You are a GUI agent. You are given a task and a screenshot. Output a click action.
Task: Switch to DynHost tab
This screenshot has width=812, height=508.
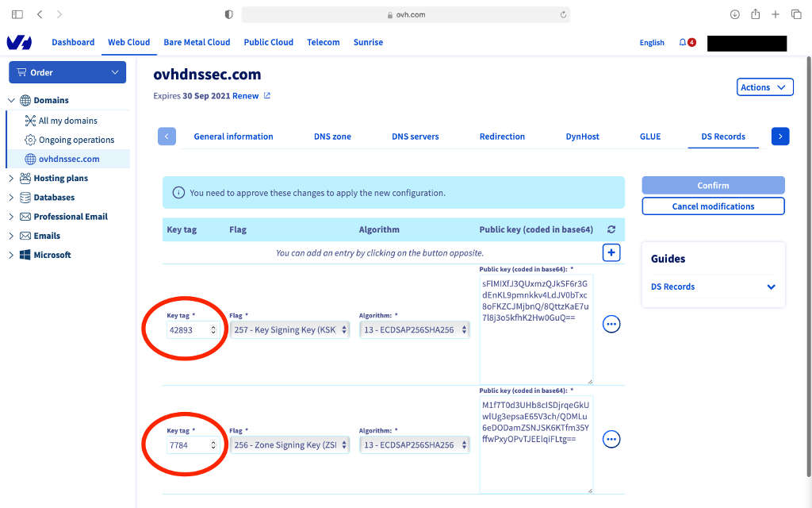(x=583, y=137)
